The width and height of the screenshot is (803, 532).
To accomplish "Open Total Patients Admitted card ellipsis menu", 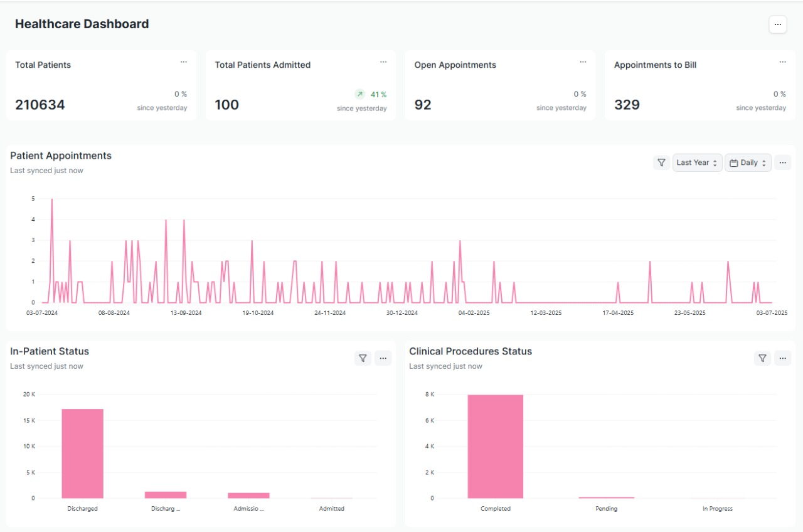I will tap(383, 62).
